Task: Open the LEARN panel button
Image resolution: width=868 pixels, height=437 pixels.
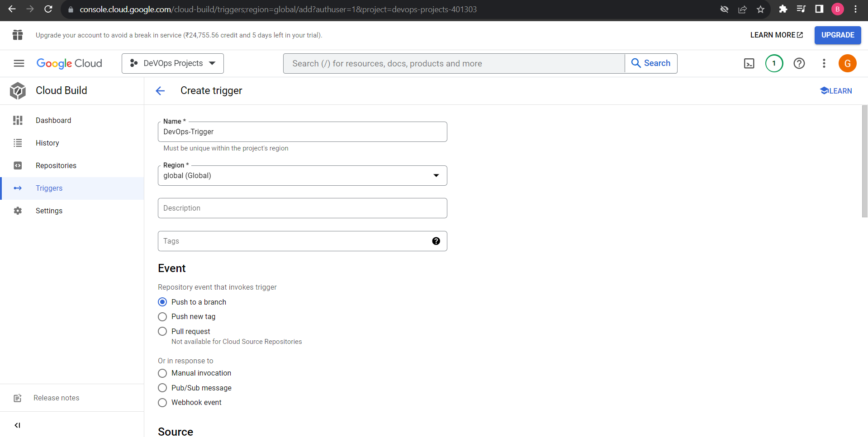Action: click(x=836, y=91)
